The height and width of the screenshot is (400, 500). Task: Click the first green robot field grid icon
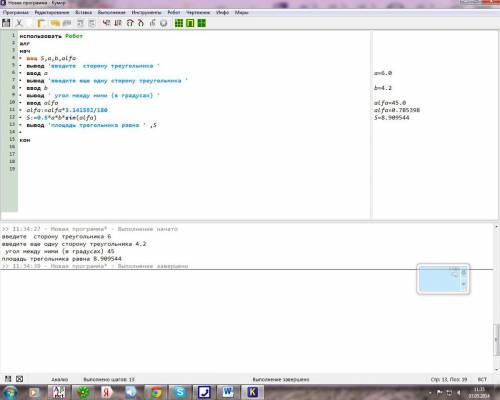(179, 23)
